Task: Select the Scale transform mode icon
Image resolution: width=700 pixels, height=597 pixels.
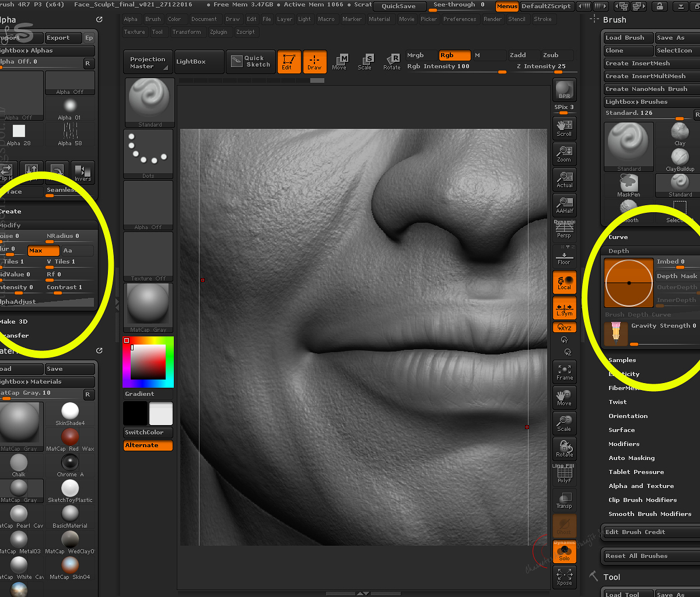Action: tap(365, 62)
